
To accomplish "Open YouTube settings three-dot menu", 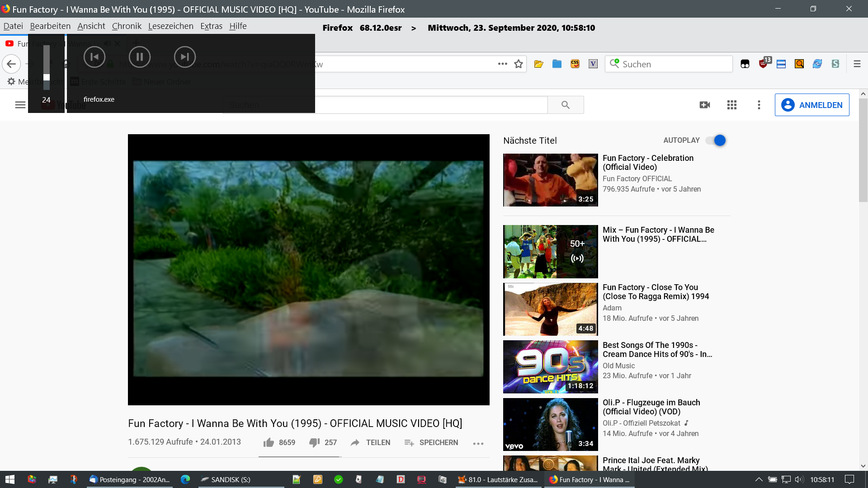I will 759,105.
